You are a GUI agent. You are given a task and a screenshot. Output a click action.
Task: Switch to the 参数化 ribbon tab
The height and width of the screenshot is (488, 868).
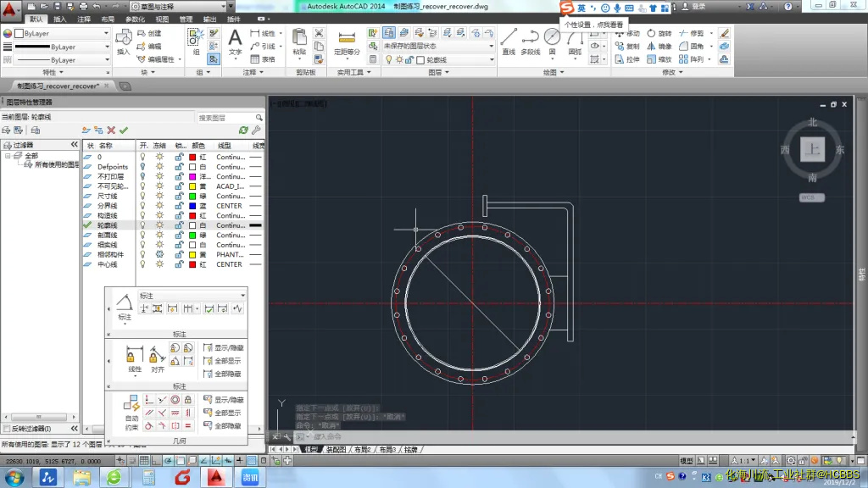135,19
